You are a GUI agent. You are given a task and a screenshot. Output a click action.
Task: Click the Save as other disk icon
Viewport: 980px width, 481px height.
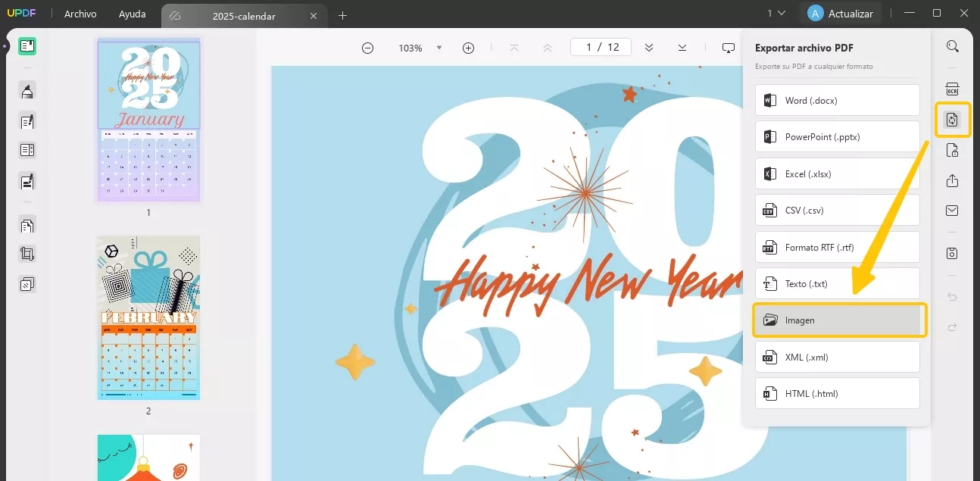pos(953,253)
